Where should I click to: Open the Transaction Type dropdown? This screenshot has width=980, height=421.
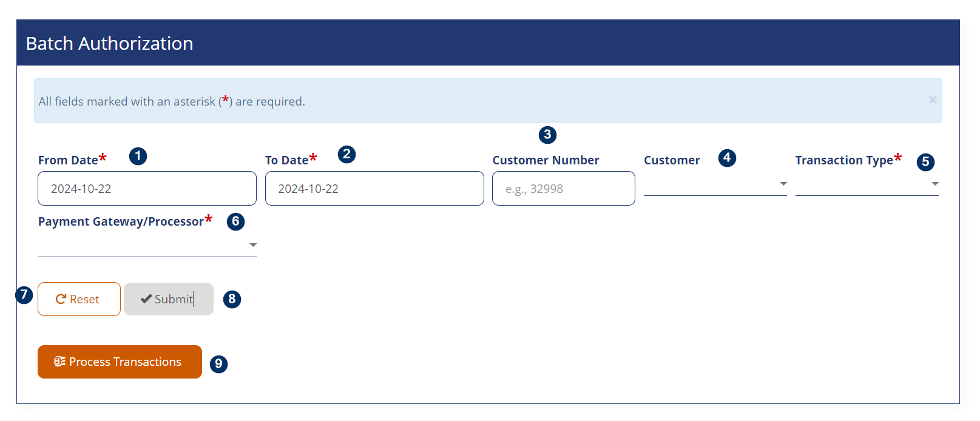point(867,184)
